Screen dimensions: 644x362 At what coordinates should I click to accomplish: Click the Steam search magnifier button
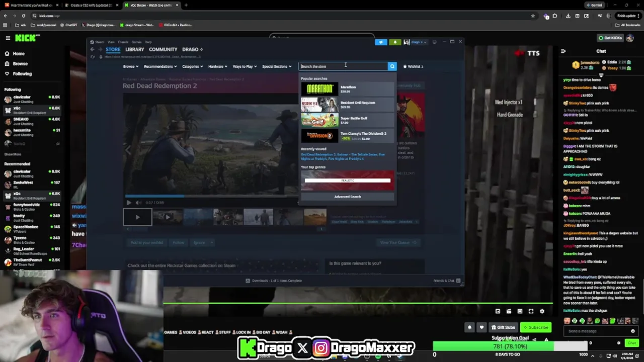click(x=392, y=66)
